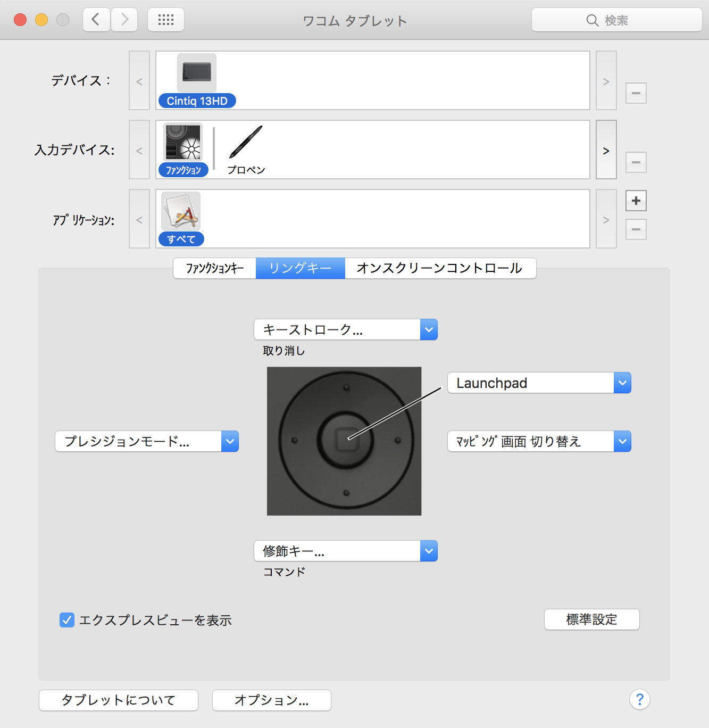The width and height of the screenshot is (709, 728).
Task: Switch to the オンスクリーンコントロール tab
Action: click(x=440, y=268)
